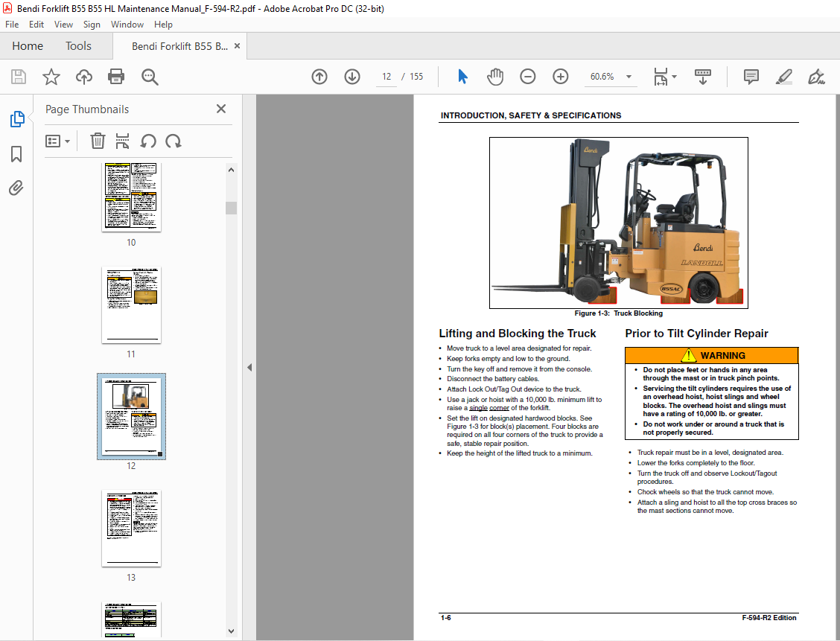
Task: Select the Highlight text pen tool
Action: (783, 77)
